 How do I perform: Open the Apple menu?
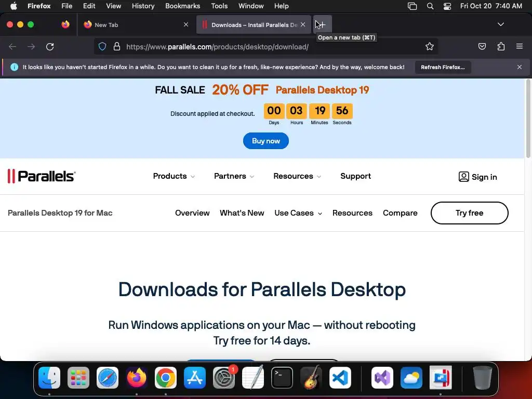[x=14, y=6]
